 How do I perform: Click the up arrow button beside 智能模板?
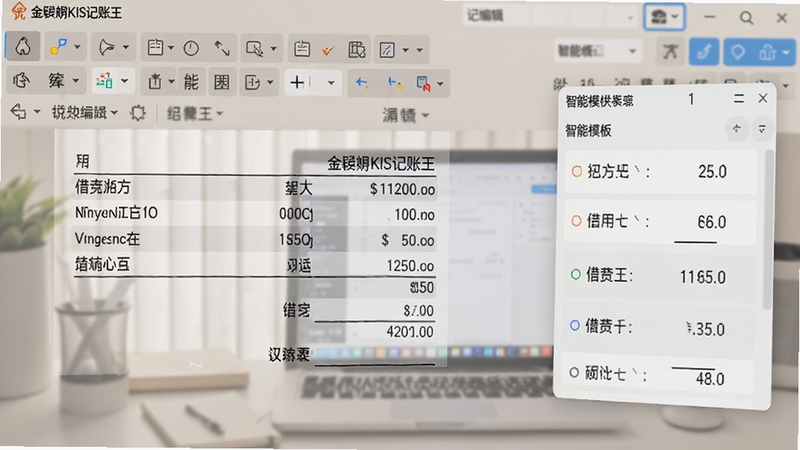tap(736, 129)
